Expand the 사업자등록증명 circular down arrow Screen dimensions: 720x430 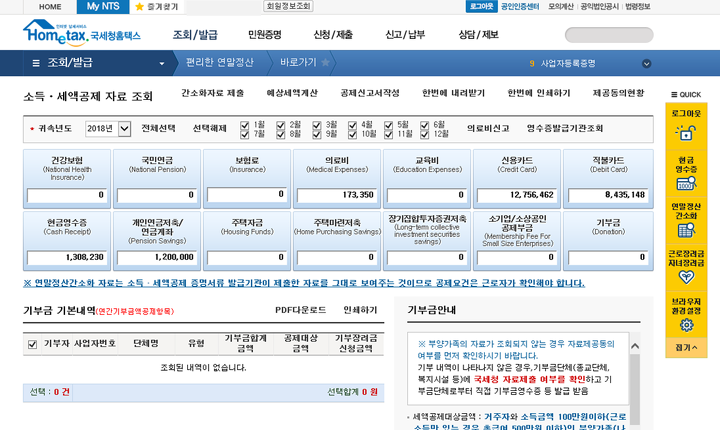pos(647,63)
